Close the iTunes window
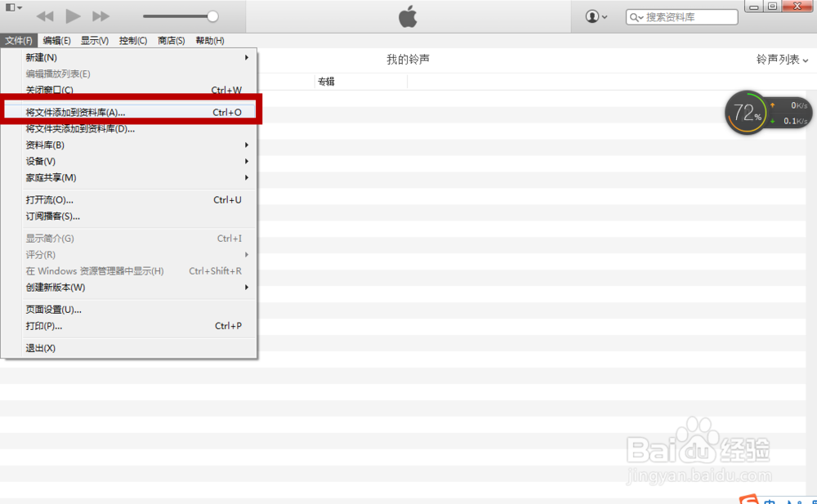 click(797, 7)
